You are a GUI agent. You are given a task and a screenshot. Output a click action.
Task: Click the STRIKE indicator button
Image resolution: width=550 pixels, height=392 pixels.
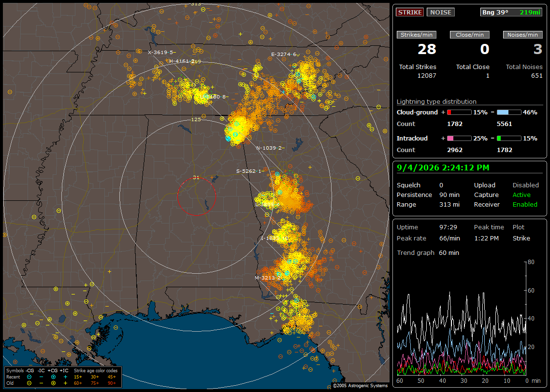pos(410,12)
